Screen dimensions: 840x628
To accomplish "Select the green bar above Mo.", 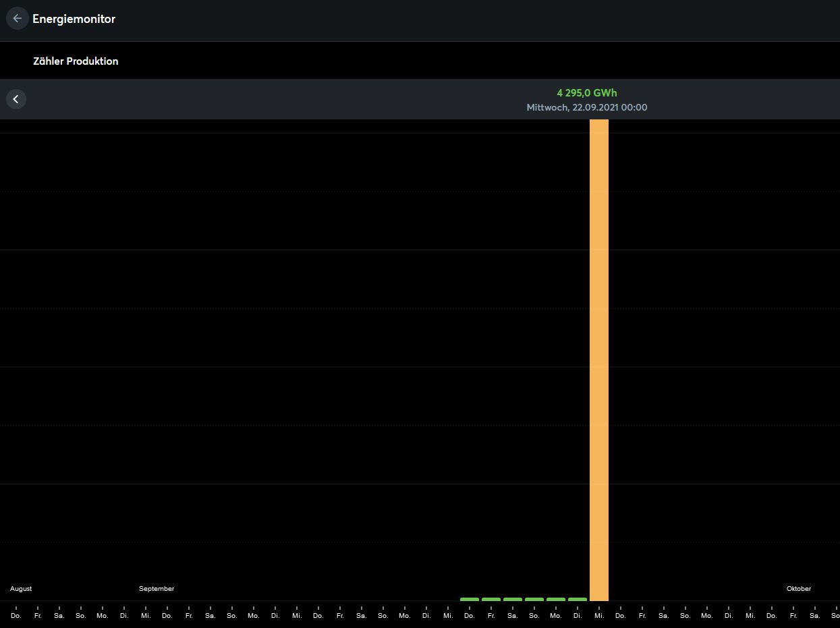I will (556, 599).
